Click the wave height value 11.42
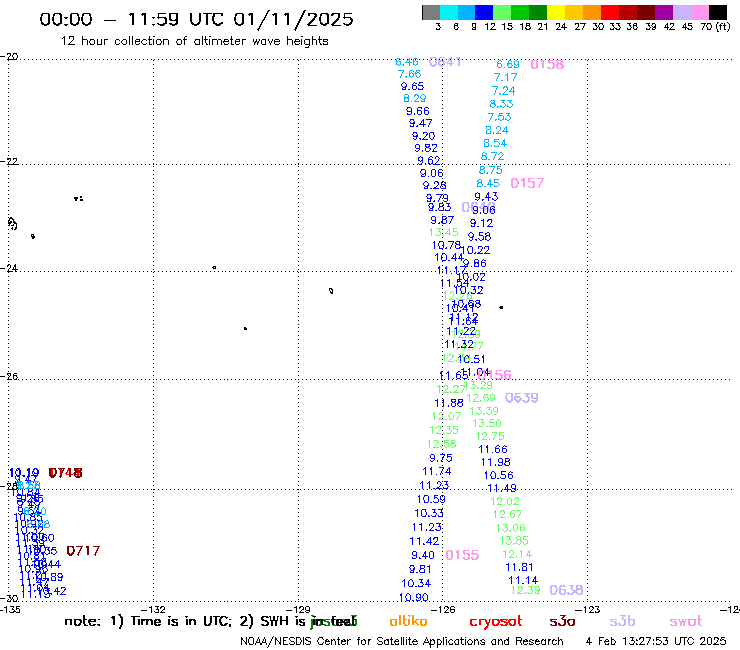Screen dimensions: 740x650 pyautogui.click(x=424, y=541)
